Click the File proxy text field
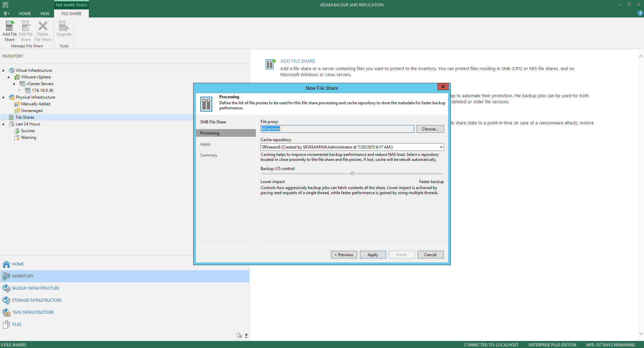Screen dimensions: 644x348 [x=337, y=129]
